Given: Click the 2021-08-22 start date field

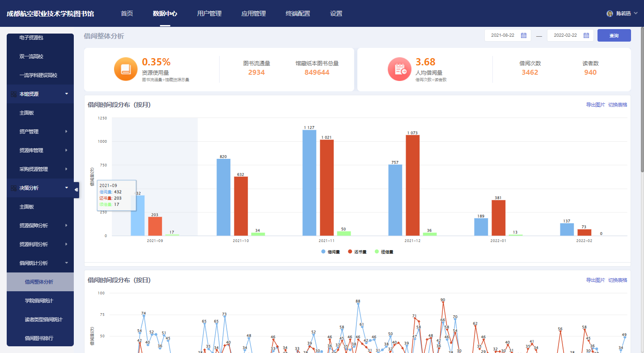Looking at the screenshot, I should pos(507,35).
